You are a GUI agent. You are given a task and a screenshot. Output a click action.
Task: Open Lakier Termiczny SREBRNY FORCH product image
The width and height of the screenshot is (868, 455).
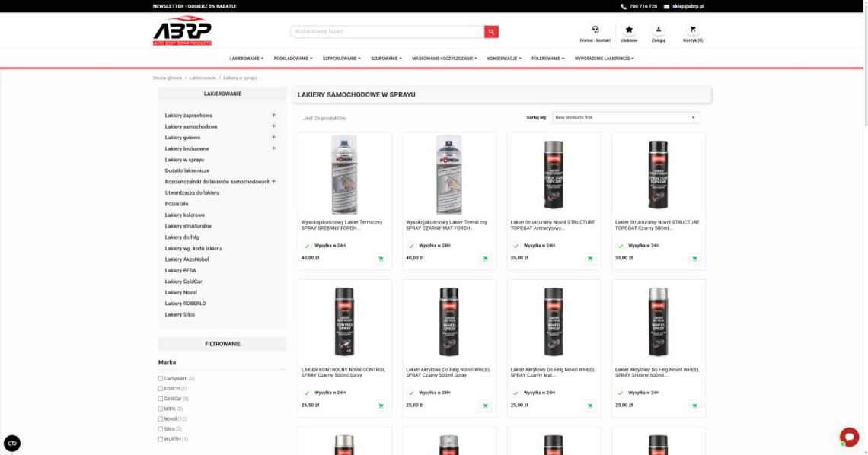pyautogui.click(x=344, y=175)
